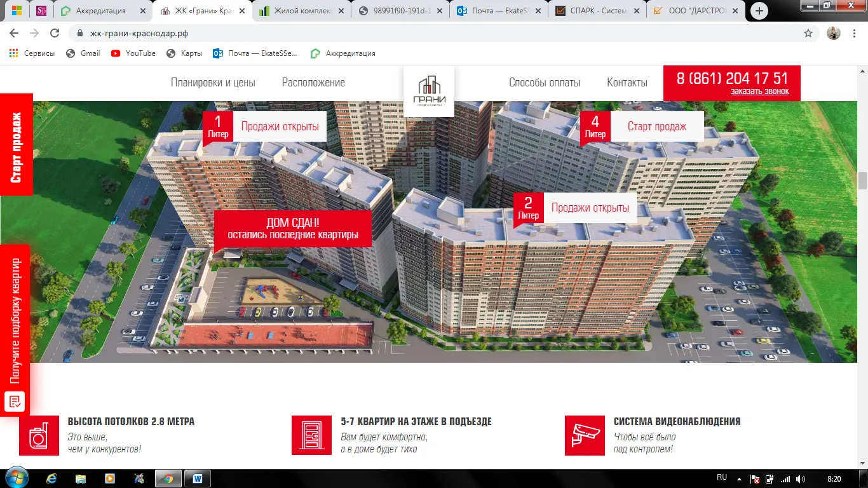Reload the page with the refresh icon
The image size is (868, 488).
click(55, 34)
